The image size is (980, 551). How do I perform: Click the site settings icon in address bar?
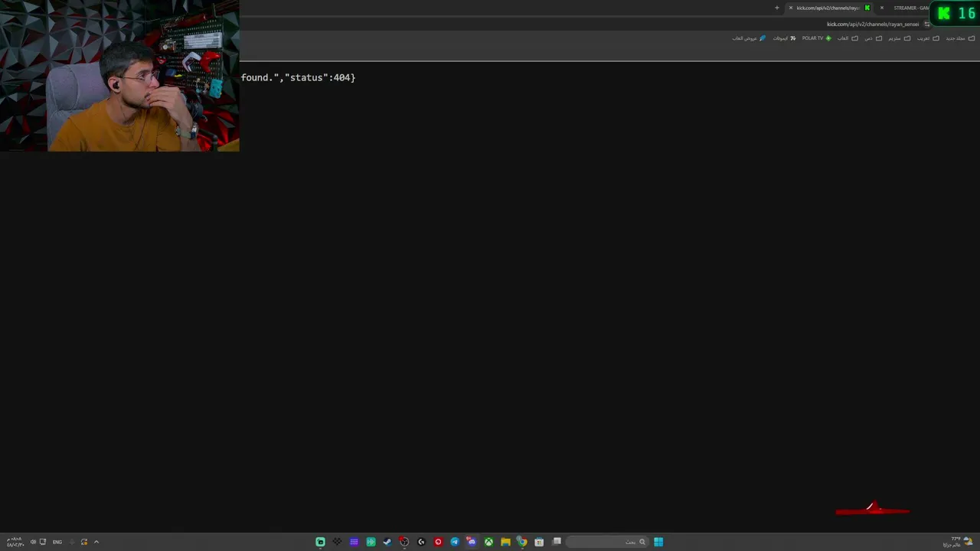point(927,24)
